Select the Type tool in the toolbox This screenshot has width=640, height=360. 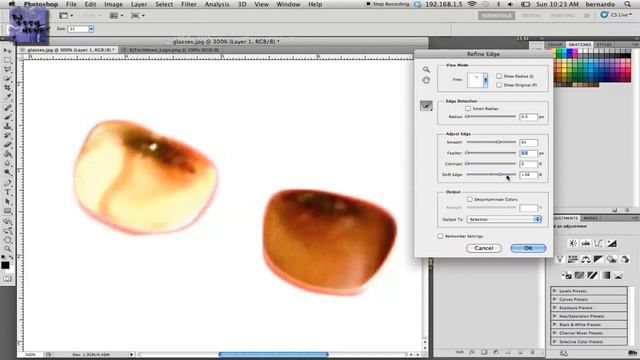click(x=7, y=192)
